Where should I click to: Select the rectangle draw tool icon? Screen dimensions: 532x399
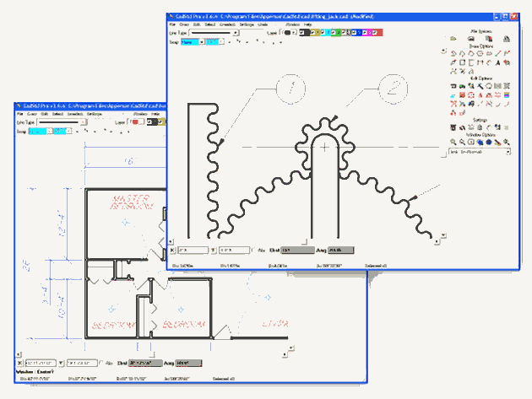tap(463, 62)
